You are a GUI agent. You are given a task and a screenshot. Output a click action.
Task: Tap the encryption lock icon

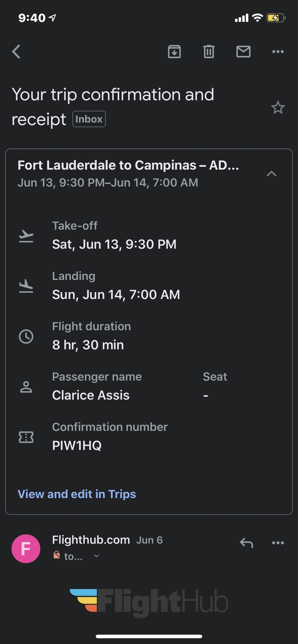click(57, 555)
